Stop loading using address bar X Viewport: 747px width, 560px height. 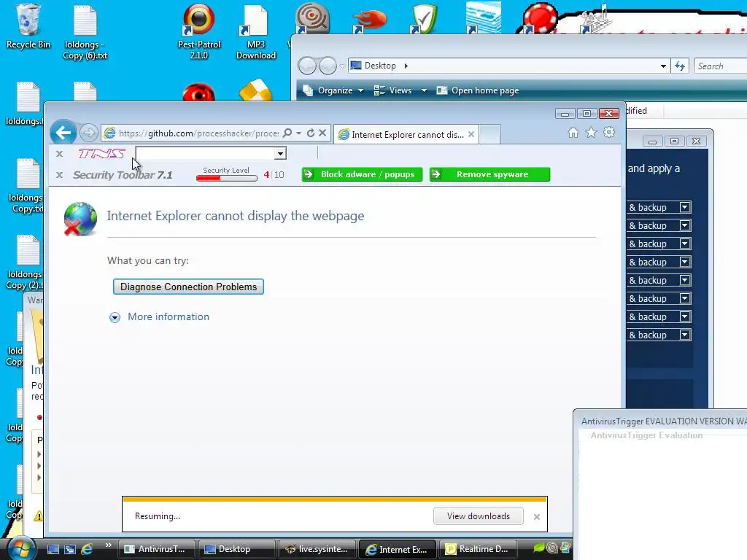coord(322,133)
